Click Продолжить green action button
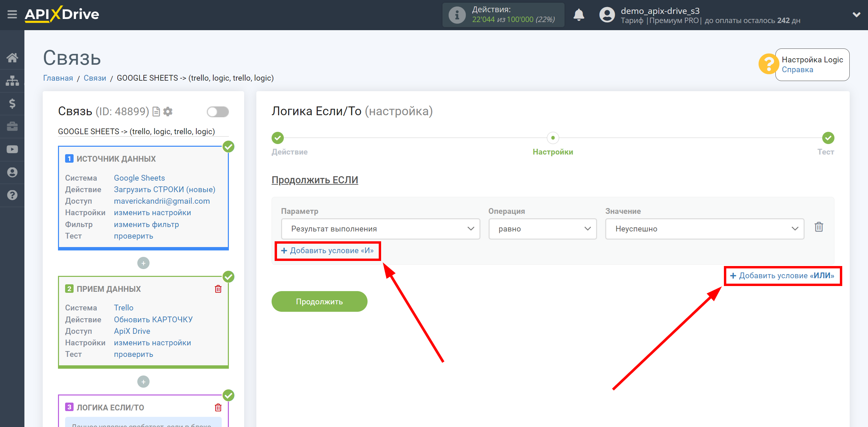 tap(320, 302)
